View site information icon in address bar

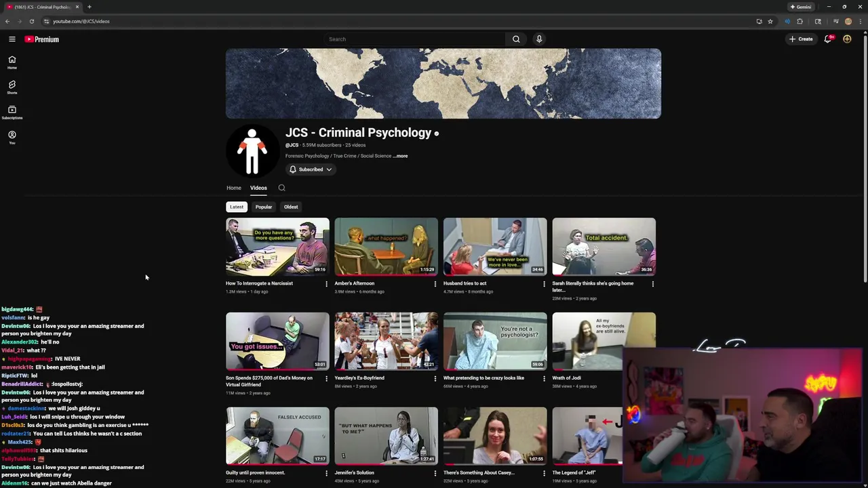tap(46, 21)
